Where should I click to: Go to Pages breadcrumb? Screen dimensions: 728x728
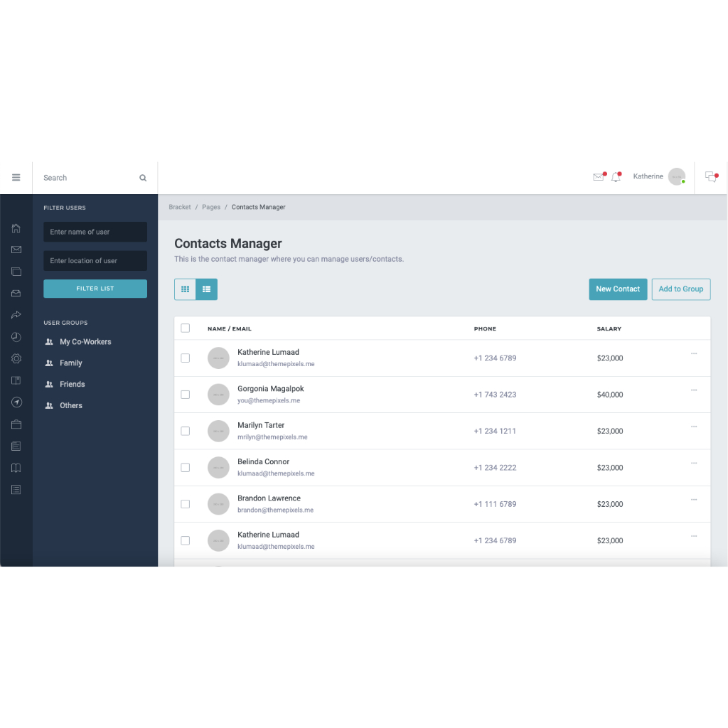click(x=211, y=207)
